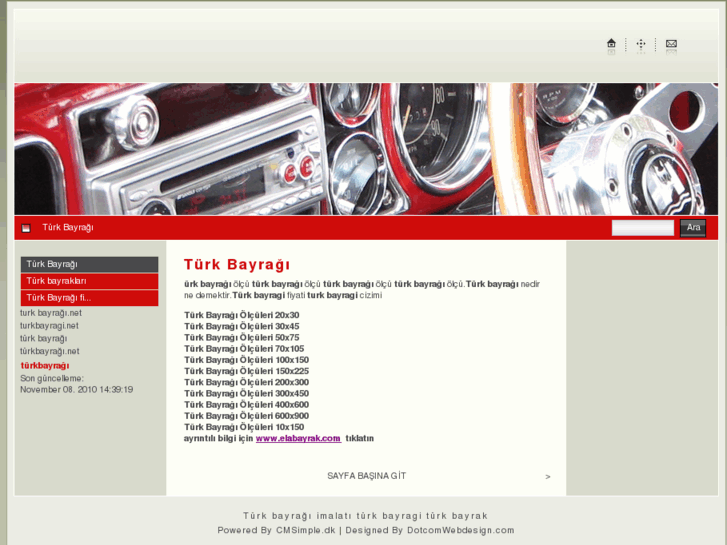727x545 pixels.
Task: Click text Türk Bayrağı Ölçüleri 70x105
Action: pos(244,348)
